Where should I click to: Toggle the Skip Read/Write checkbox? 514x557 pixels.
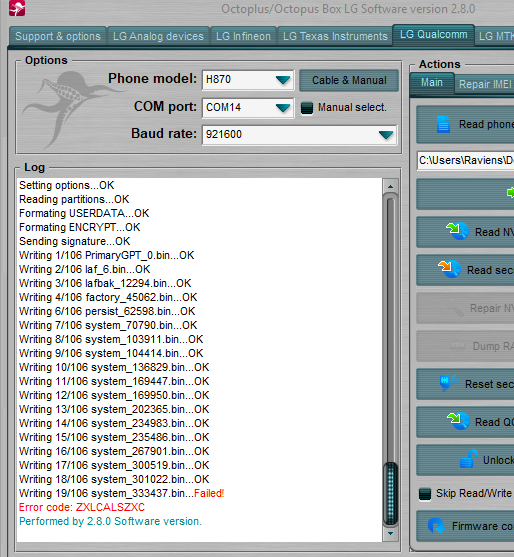click(425, 494)
